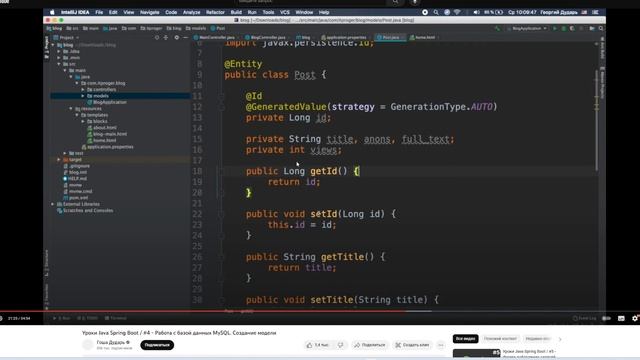Seek using the red video progress bar

[x=203, y=311]
